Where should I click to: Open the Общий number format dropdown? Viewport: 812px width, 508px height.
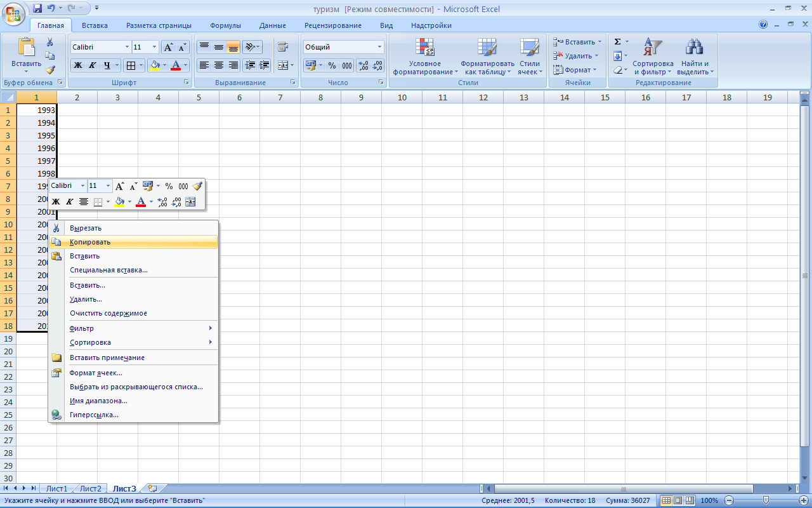point(380,47)
